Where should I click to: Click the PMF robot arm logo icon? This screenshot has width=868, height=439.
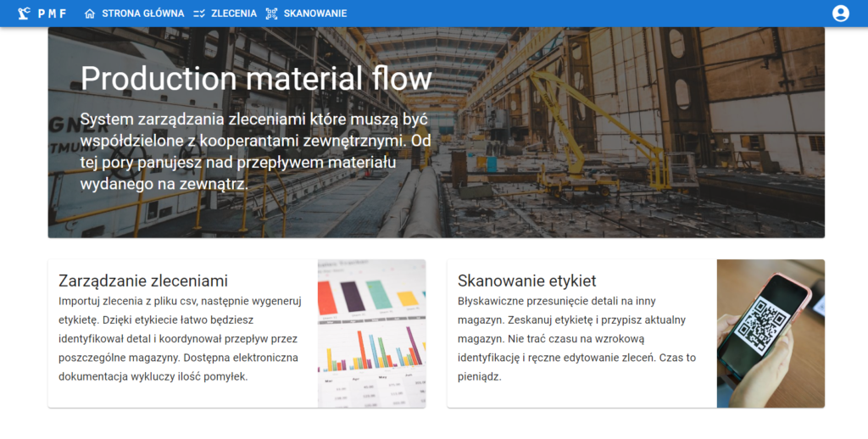pos(24,14)
